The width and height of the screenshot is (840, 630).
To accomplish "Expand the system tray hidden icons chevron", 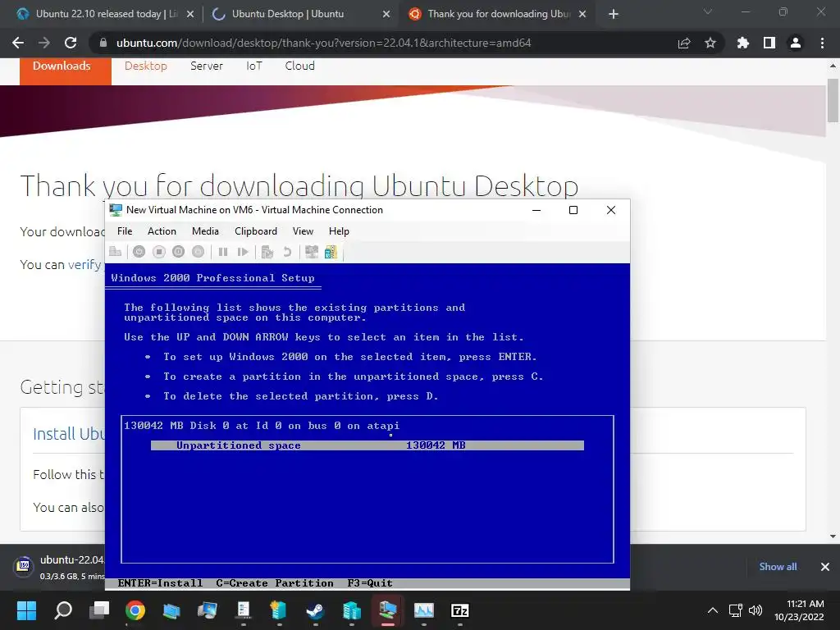I will 713,610.
